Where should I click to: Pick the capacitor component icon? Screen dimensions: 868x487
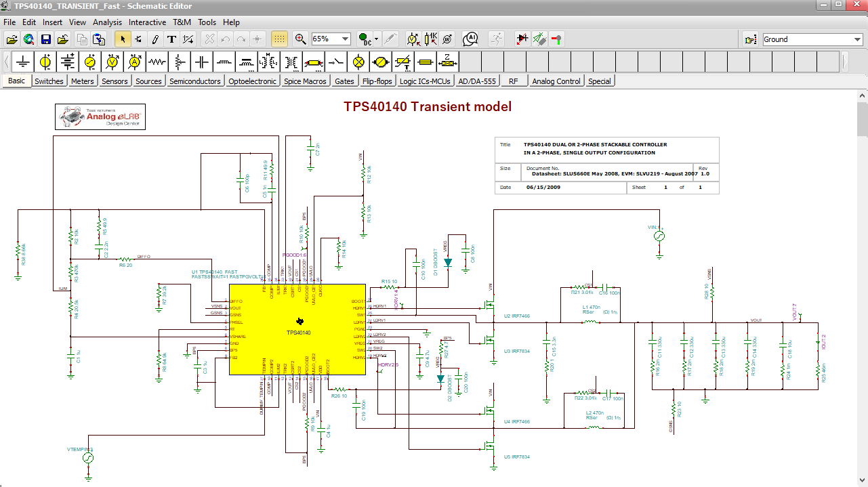point(202,62)
